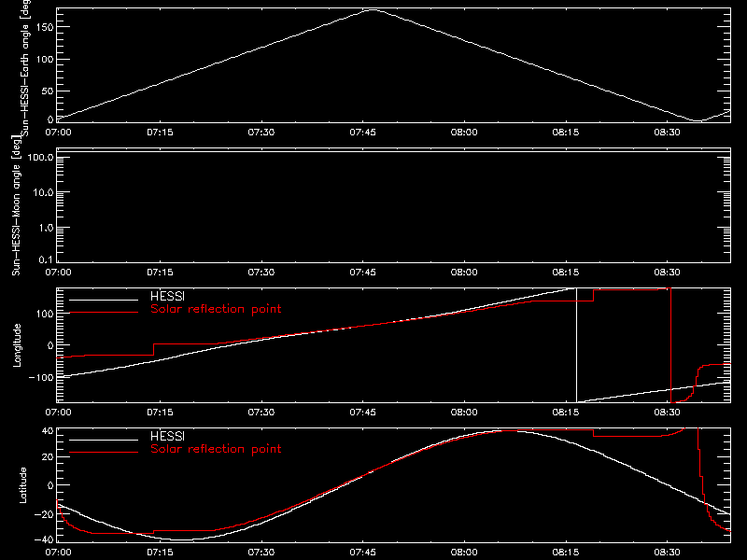Click 08:00 time label under Earth angle plot
The height and width of the screenshot is (560, 747).
[464, 132]
